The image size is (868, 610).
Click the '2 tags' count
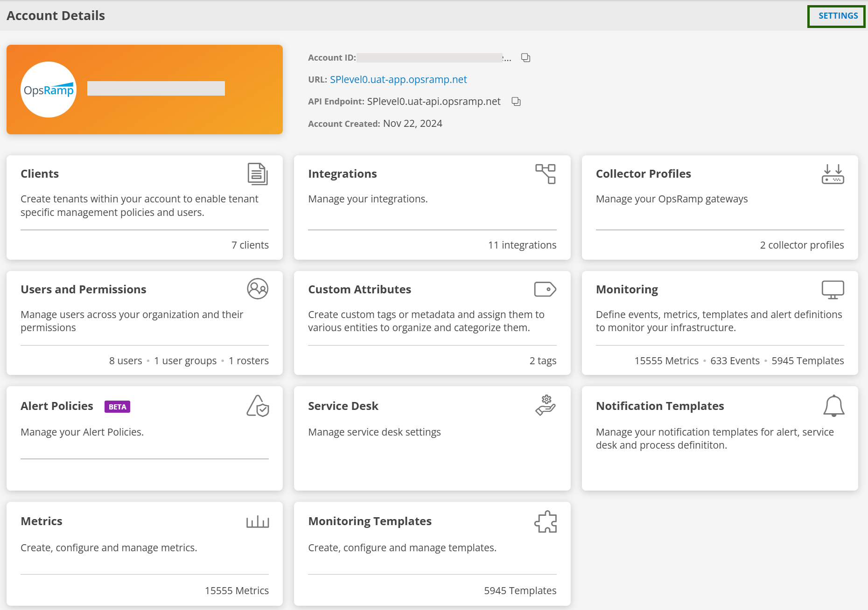(x=543, y=361)
